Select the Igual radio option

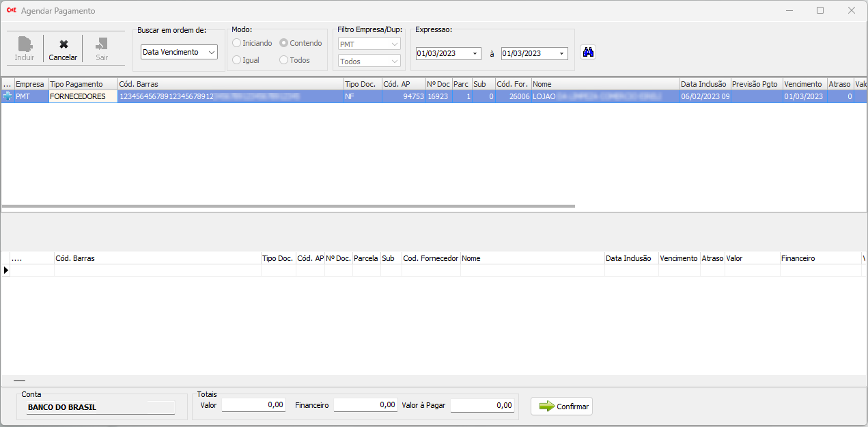(x=237, y=60)
